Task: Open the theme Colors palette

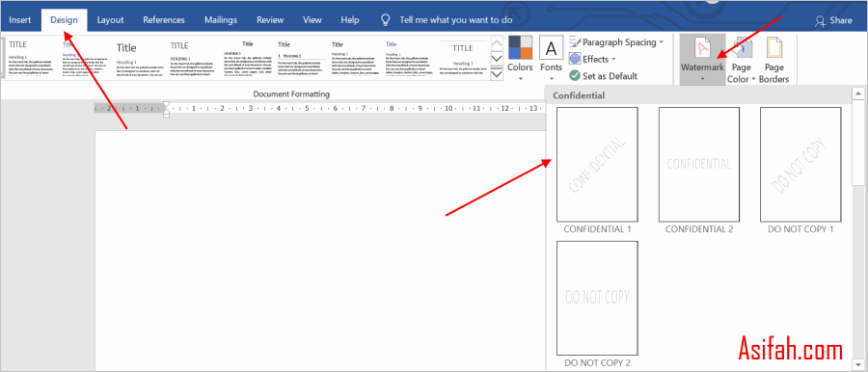Action: [x=520, y=59]
